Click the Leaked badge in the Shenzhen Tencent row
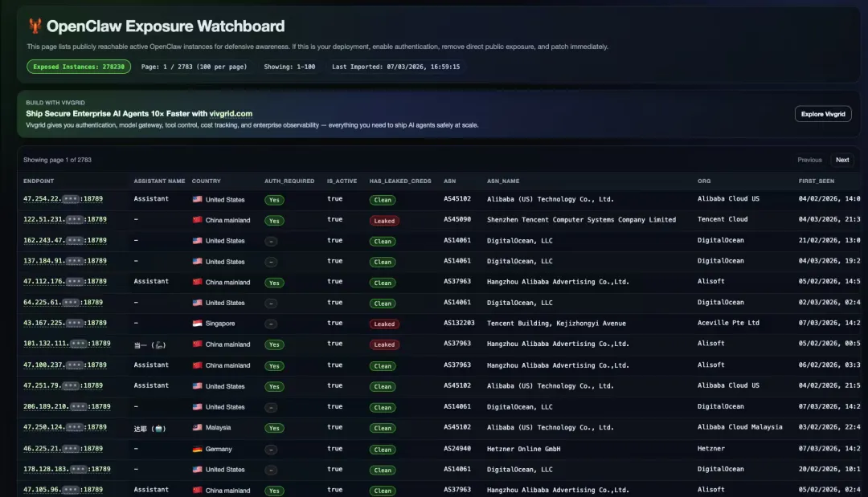The image size is (868, 497). coord(384,221)
